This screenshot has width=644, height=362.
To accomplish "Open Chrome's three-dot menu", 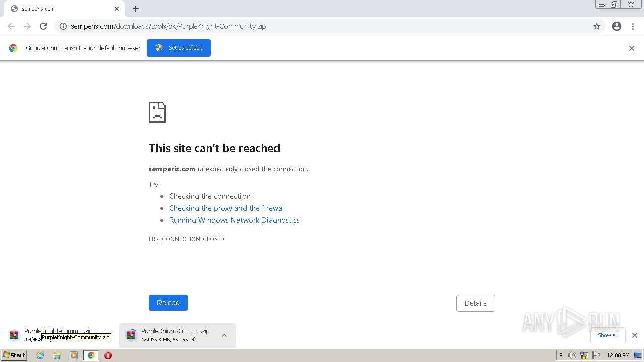I will tap(633, 26).
